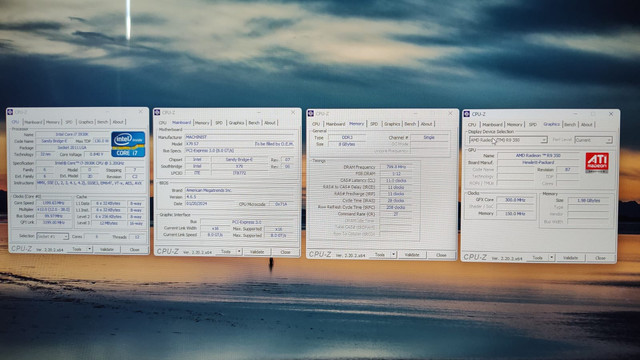
Task: Click the Tools button in the Memory window
Action: [380, 255]
